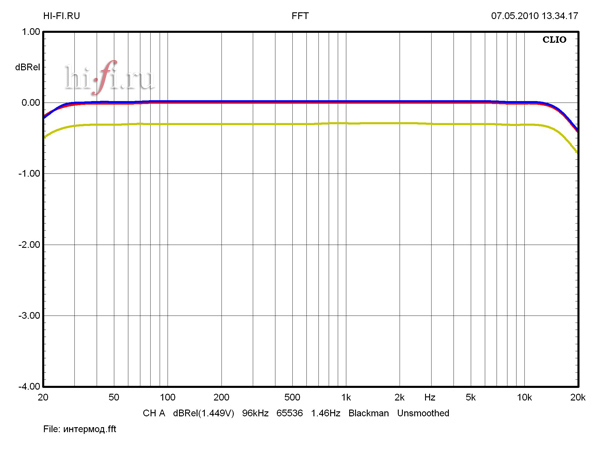Select the 1.00 value on vertical axis

click(x=30, y=32)
